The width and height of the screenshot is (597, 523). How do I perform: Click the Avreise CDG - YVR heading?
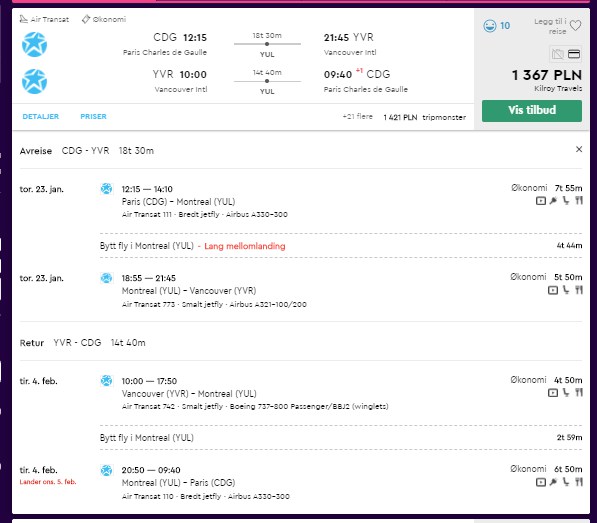87,151
